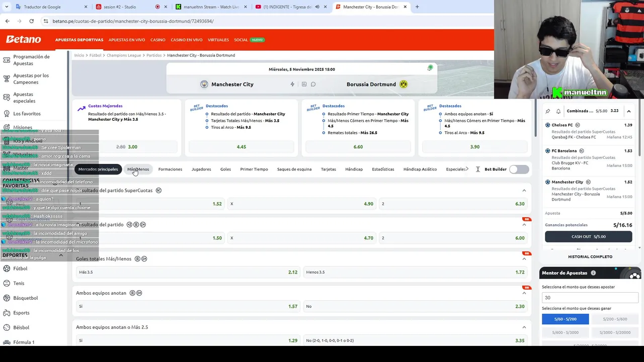
Task: Open the match chat bubble icon
Action: [313, 84]
